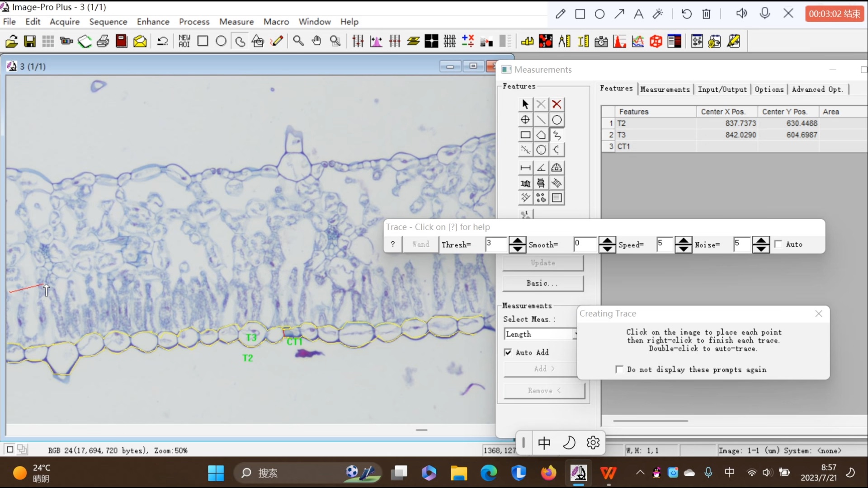Click the Update button
Screen dimensions: 868x488
(542, 263)
